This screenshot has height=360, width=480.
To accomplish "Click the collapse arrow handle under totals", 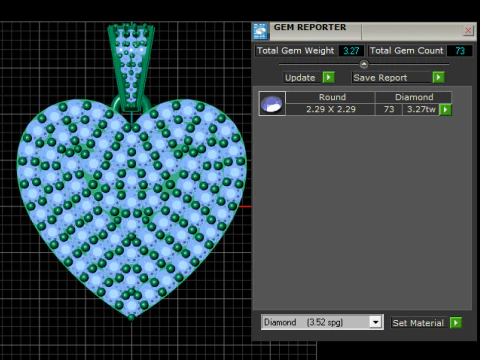I will click(x=364, y=64).
